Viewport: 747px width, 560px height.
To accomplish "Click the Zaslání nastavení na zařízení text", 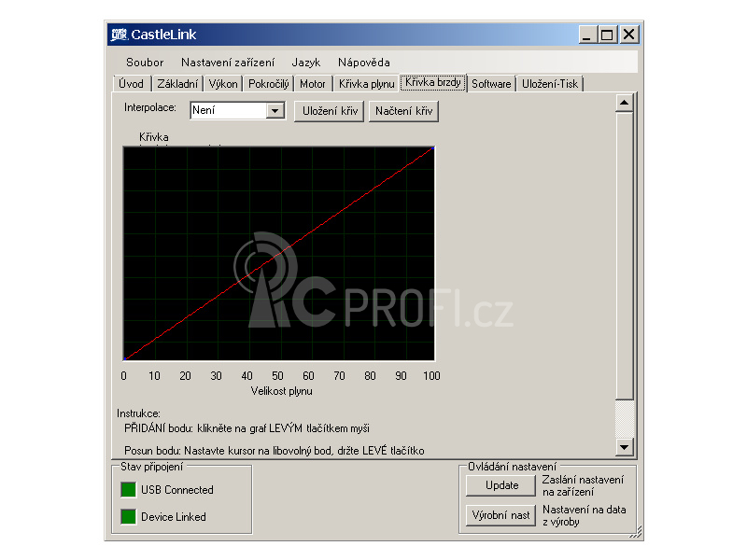I will tap(583, 485).
